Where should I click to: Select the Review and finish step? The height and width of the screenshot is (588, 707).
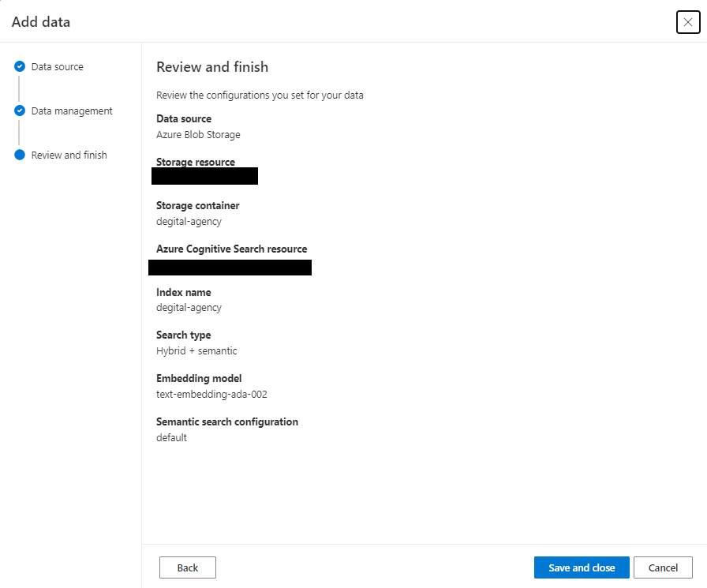pyautogui.click(x=69, y=155)
